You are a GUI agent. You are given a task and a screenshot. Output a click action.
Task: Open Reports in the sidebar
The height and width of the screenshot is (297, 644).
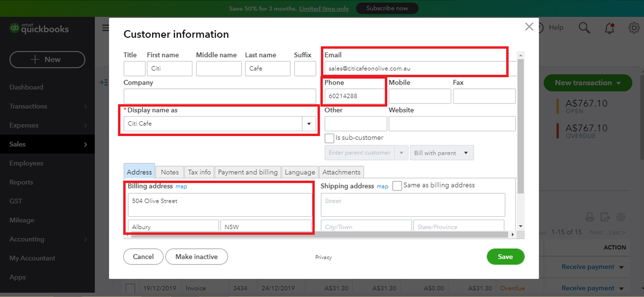[21, 182]
